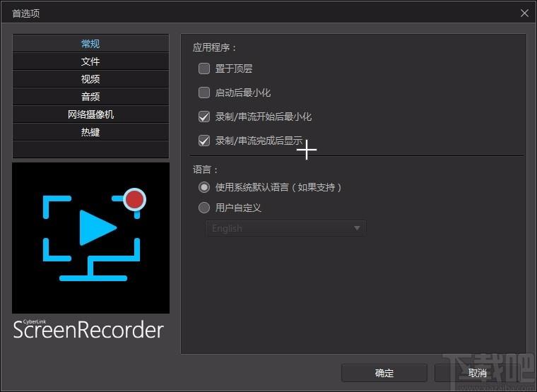Show the 热键 settings tab
The image size is (537, 392).
tap(90, 132)
